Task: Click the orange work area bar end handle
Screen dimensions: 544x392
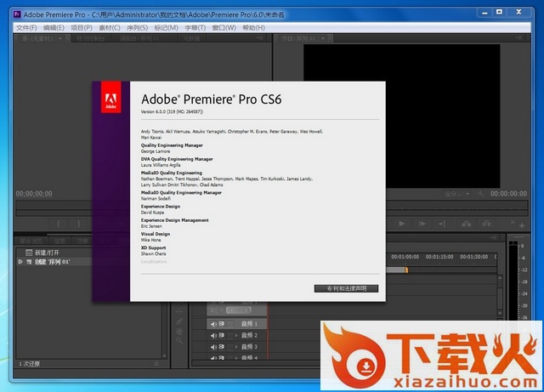Action: (x=406, y=270)
